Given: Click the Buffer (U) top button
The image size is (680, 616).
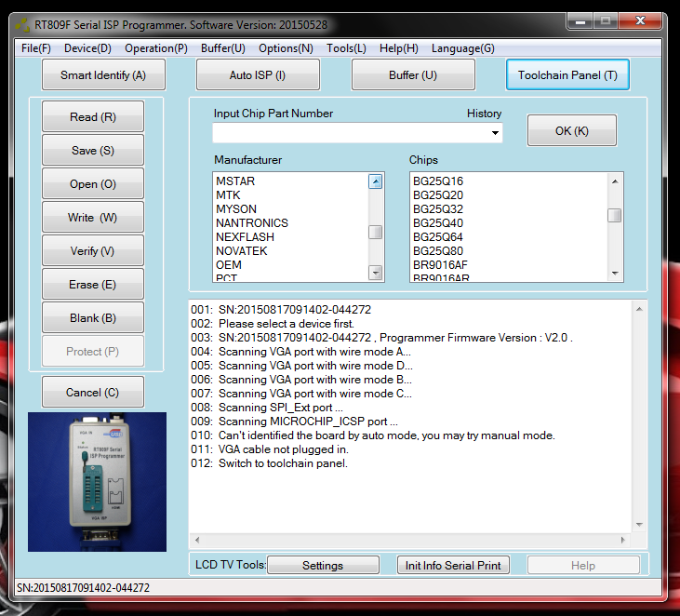Looking at the screenshot, I should click(x=413, y=75).
